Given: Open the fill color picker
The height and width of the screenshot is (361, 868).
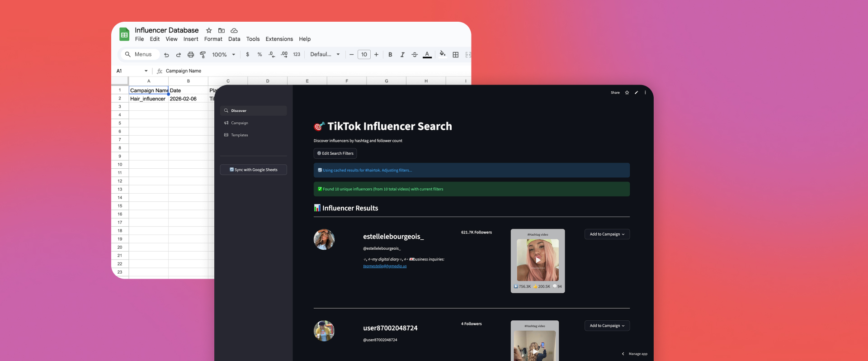Looking at the screenshot, I should 442,54.
